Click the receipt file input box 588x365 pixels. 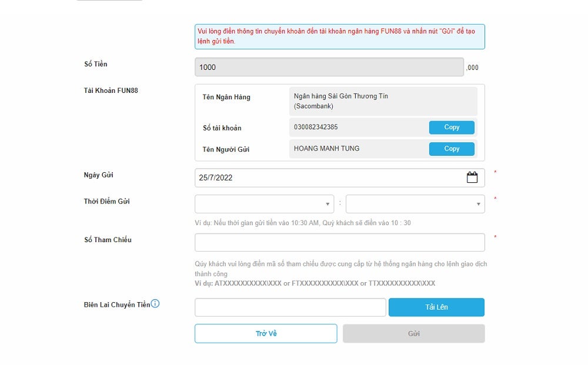290,307
